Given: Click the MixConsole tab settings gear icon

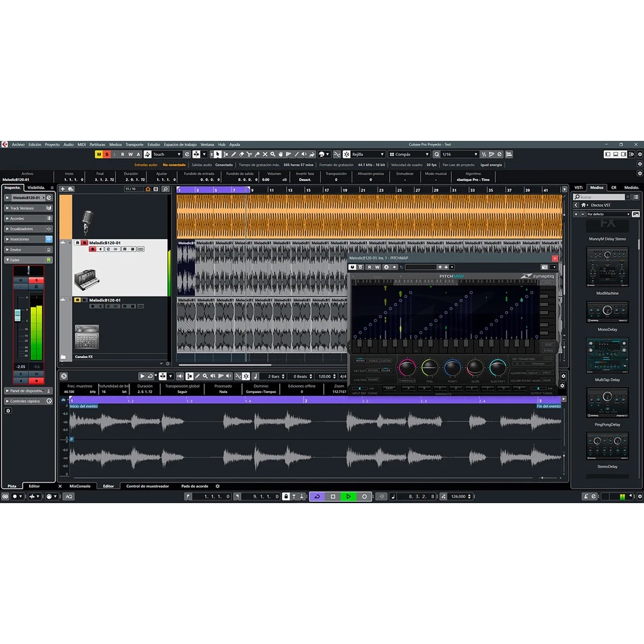Looking at the screenshot, I should [218, 486].
